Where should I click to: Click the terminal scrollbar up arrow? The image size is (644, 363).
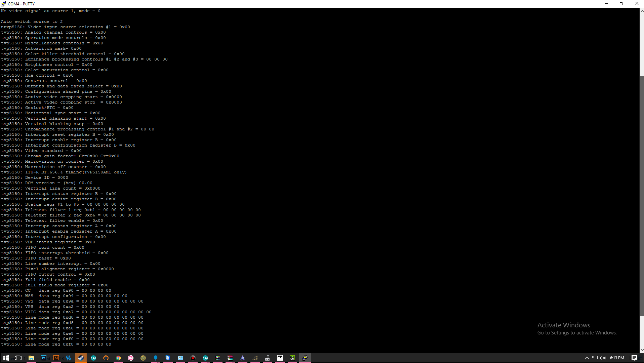[642, 11]
